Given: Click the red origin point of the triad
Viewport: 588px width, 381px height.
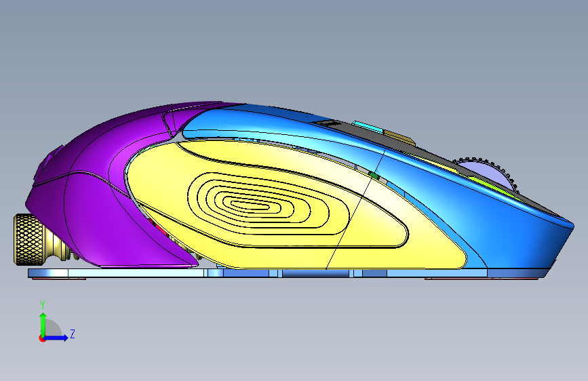Looking at the screenshot, I should 41,338.
